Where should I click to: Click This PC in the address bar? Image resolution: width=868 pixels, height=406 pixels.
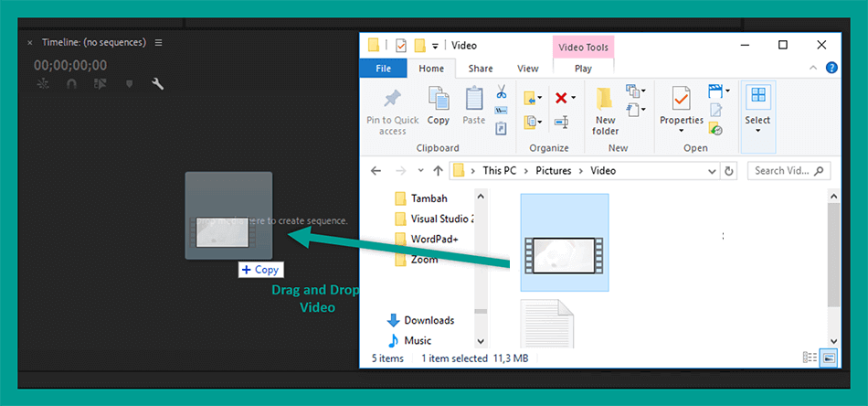click(x=499, y=171)
